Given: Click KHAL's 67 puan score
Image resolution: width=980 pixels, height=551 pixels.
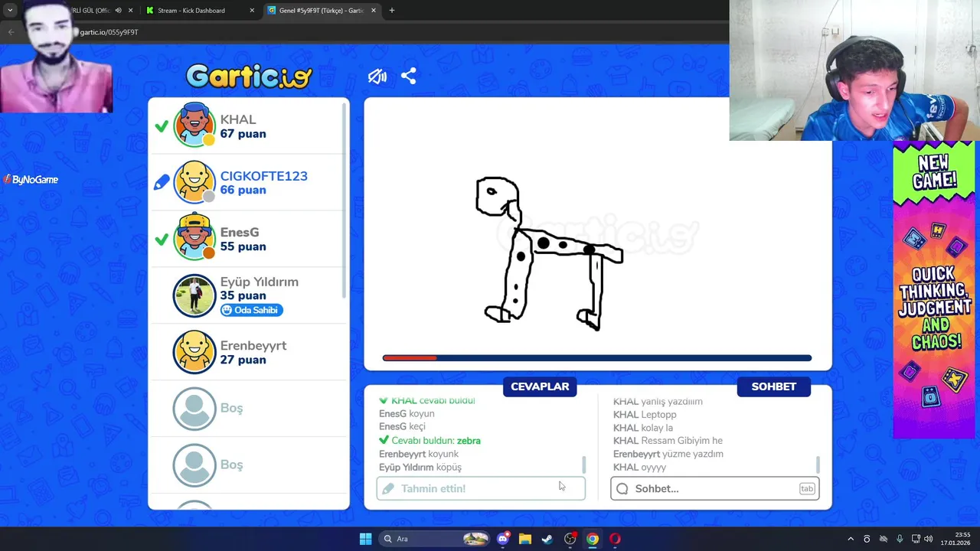Looking at the screenshot, I should [243, 134].
